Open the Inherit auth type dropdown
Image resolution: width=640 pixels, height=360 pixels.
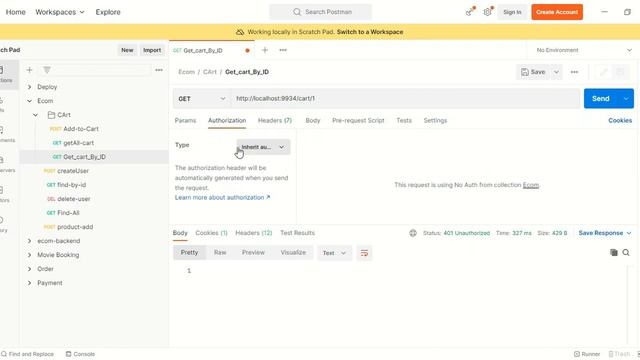point(263,147)
